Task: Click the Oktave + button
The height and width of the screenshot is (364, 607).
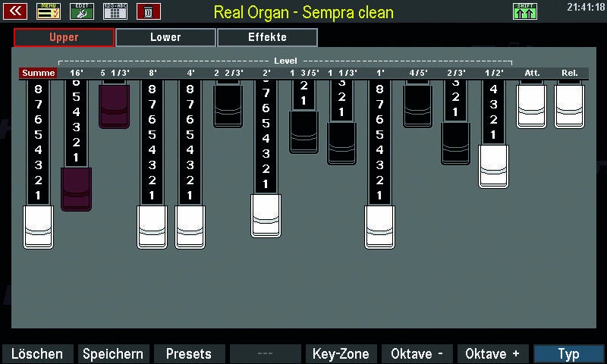Action: [492, 354]
